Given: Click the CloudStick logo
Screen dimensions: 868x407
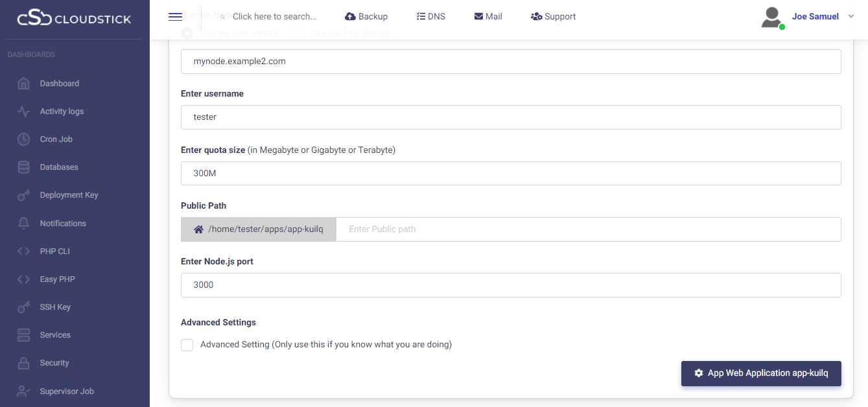Looking at the screenshot, I should [74, 19].
